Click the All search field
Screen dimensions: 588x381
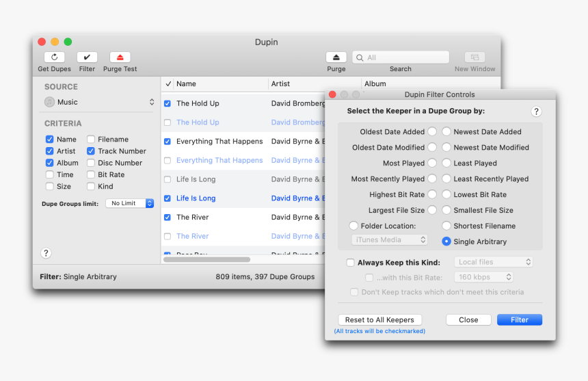tap(401, 57)
